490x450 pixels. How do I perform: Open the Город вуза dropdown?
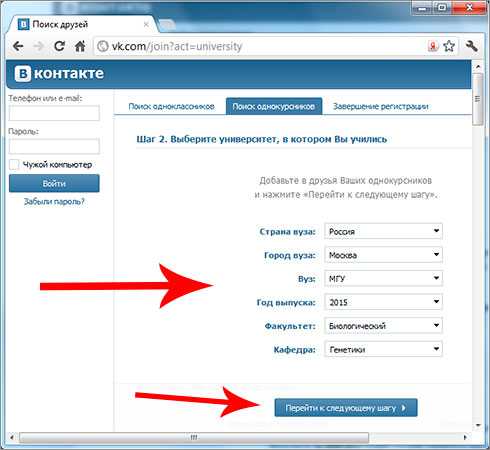click(383, 255)
